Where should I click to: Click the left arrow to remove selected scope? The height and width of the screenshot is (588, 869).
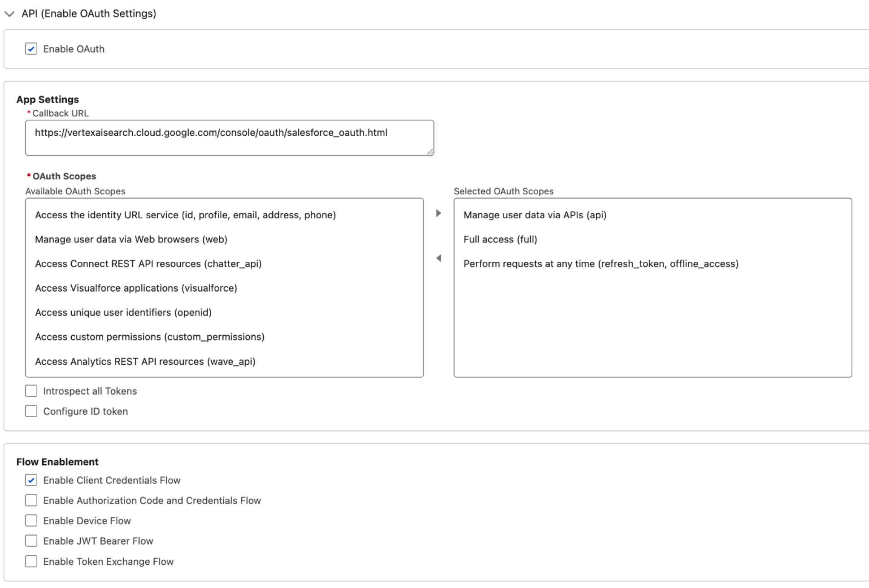pos(439,257)
